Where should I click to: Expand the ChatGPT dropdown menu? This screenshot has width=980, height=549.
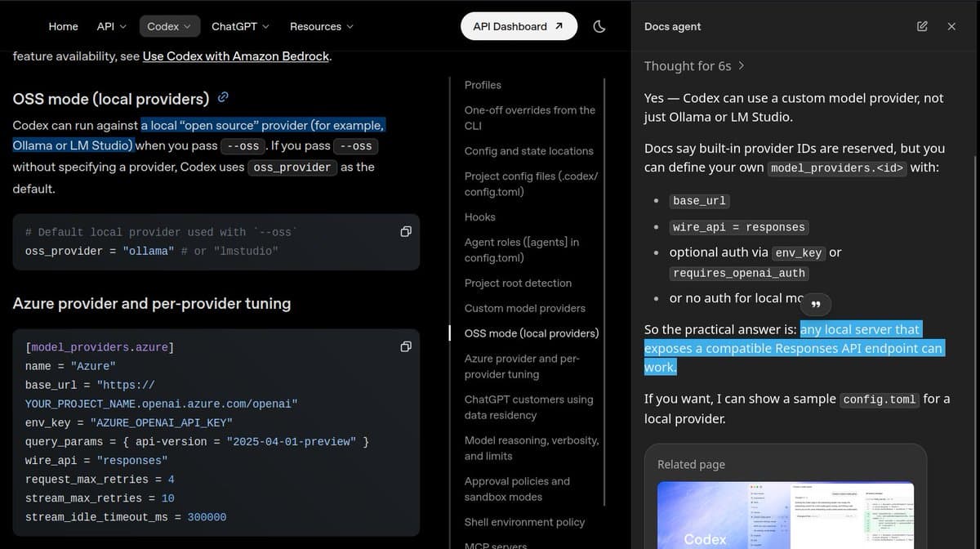click(240, 26)
